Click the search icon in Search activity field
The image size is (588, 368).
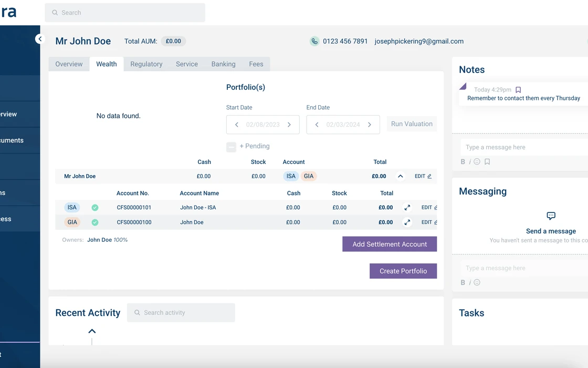(137, 312)
